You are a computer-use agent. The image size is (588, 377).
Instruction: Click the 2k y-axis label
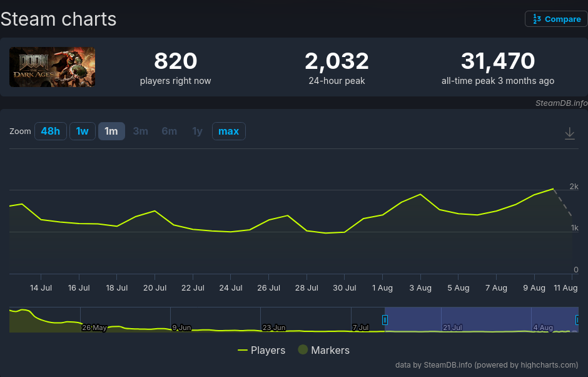point(574,187)
